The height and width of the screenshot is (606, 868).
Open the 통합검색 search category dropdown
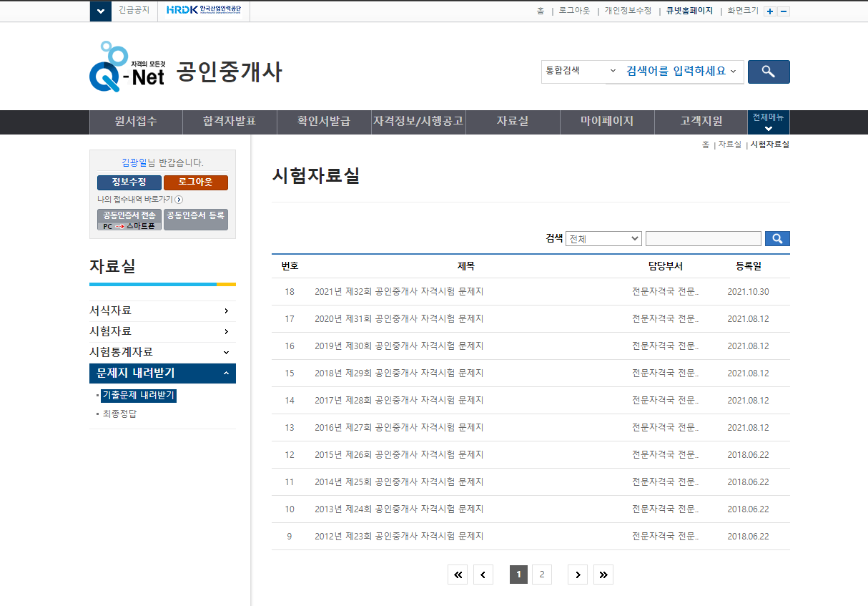pyautogui.click(x=579, y=72)
